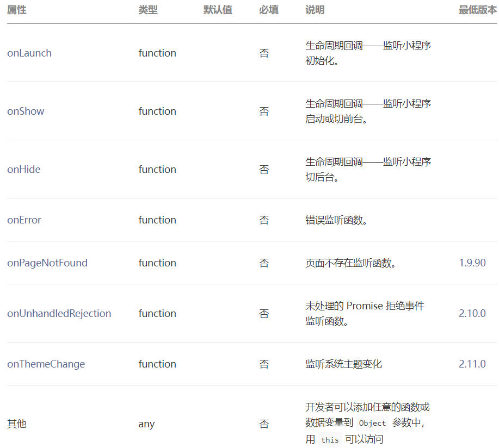Screen dimensions: 499x448
Task: Click 'function' type in onPageNotFound row
Action: (157, 263)
